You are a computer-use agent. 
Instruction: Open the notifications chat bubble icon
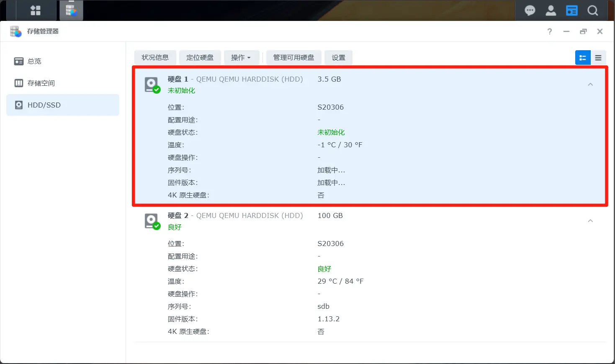tap(530, 10)
